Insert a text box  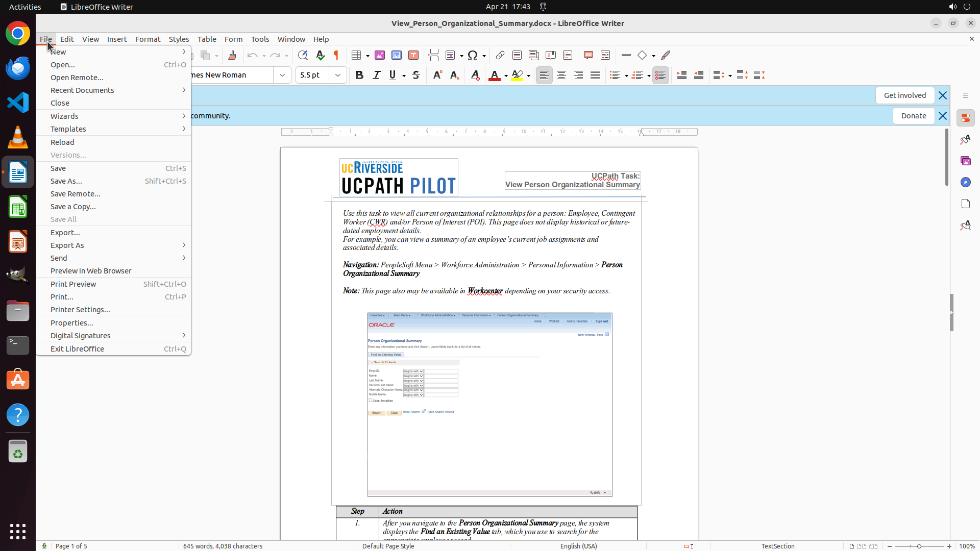413,55
